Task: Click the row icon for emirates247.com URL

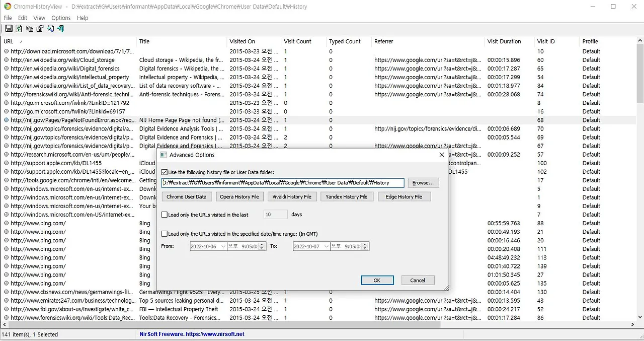Action: [7, 301]
